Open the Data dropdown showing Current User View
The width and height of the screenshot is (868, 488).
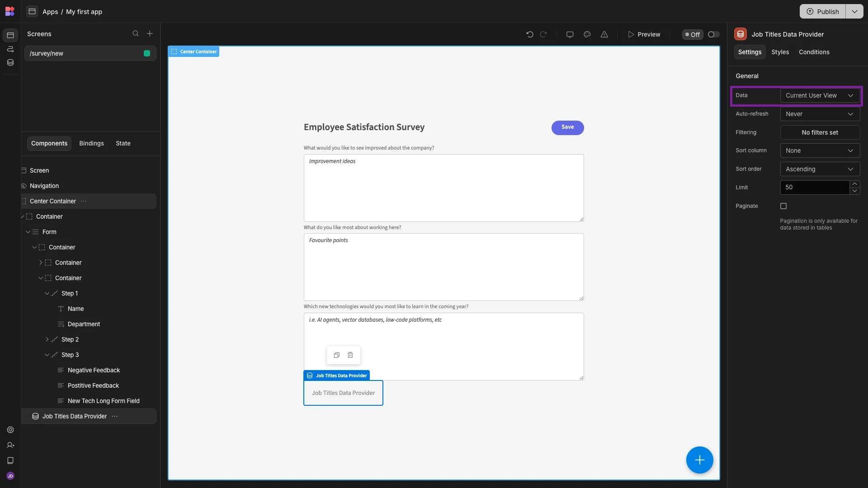point(820,95)
